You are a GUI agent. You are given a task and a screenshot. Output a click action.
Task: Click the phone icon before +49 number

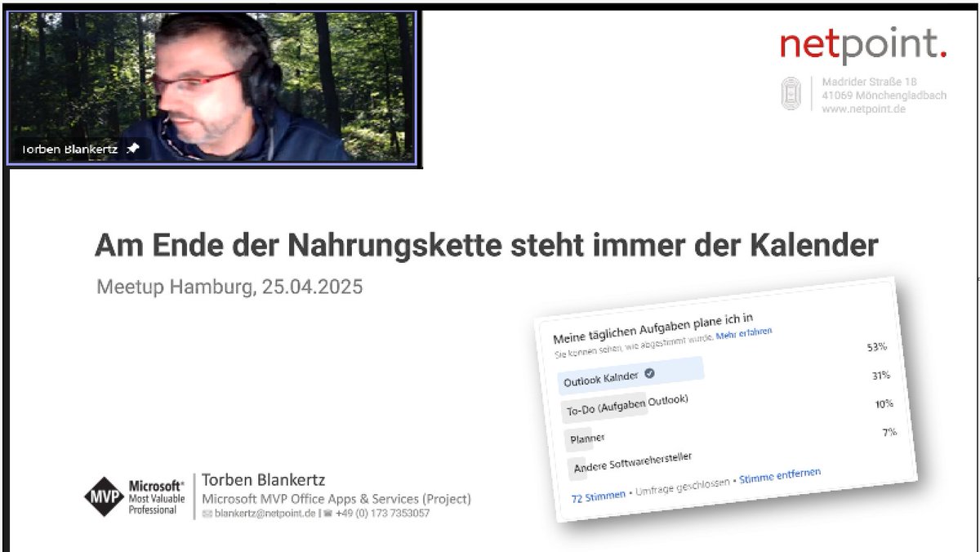tap(327, 514)
